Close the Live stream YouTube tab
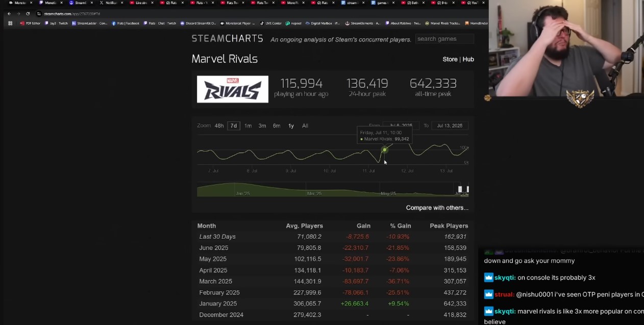644x325 pixels. click(152, 3)
